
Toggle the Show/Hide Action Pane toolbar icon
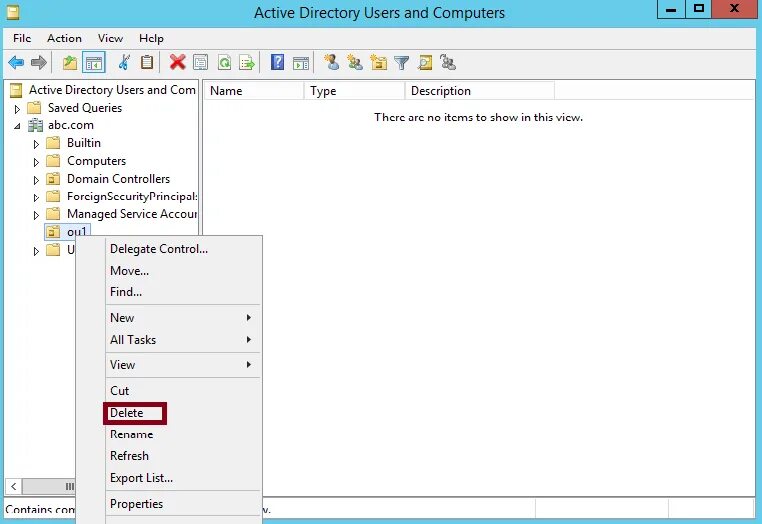[x=301, y=63]
